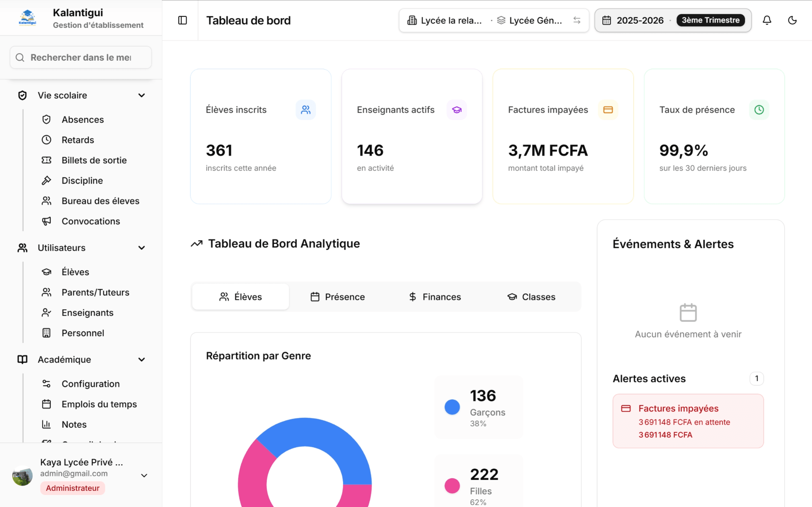
Task: Open the Notes page link
Action: tap(74, 424)
